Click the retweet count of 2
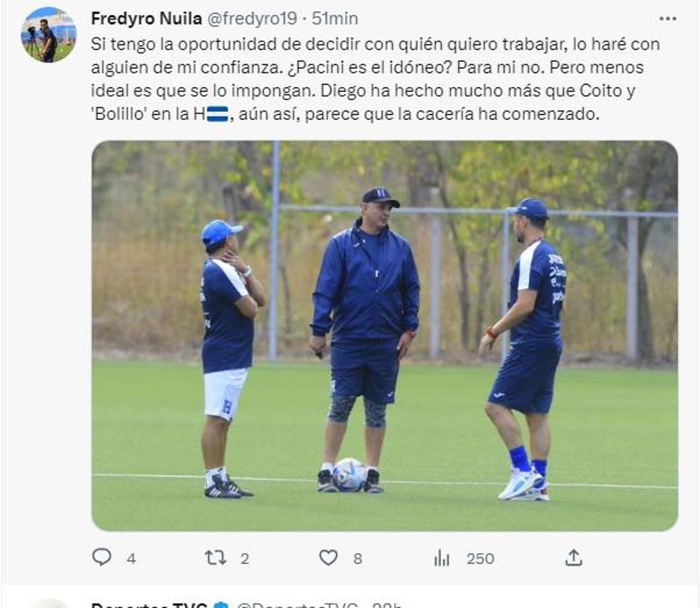Viewport: 700px width, 608px height. 245,559
